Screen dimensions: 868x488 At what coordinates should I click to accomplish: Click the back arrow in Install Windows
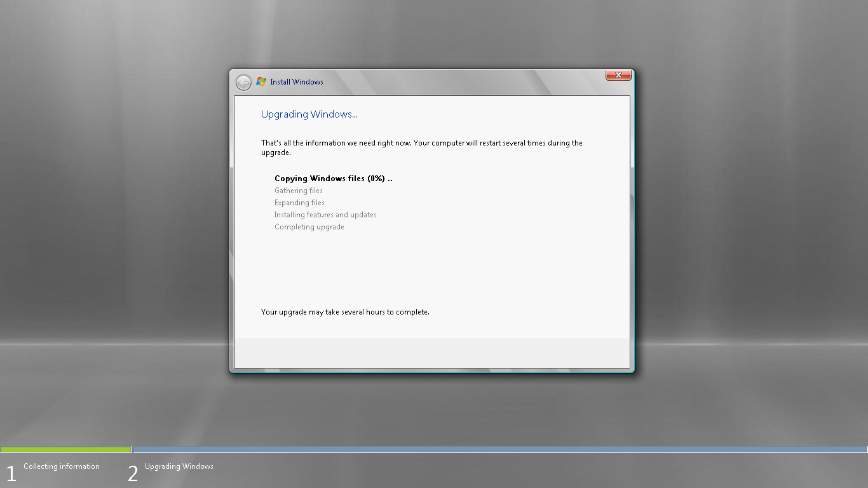(243, 83)
